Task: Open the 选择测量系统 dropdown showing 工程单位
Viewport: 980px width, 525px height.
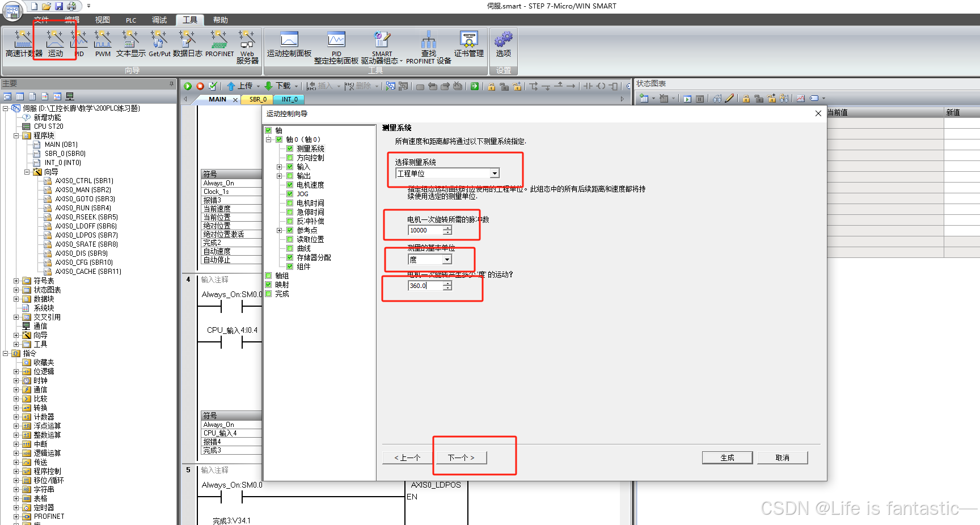Action: click(494, 173)
